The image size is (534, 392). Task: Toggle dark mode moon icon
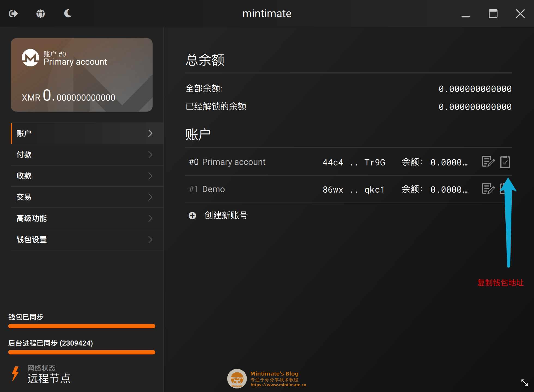(68, 13)
